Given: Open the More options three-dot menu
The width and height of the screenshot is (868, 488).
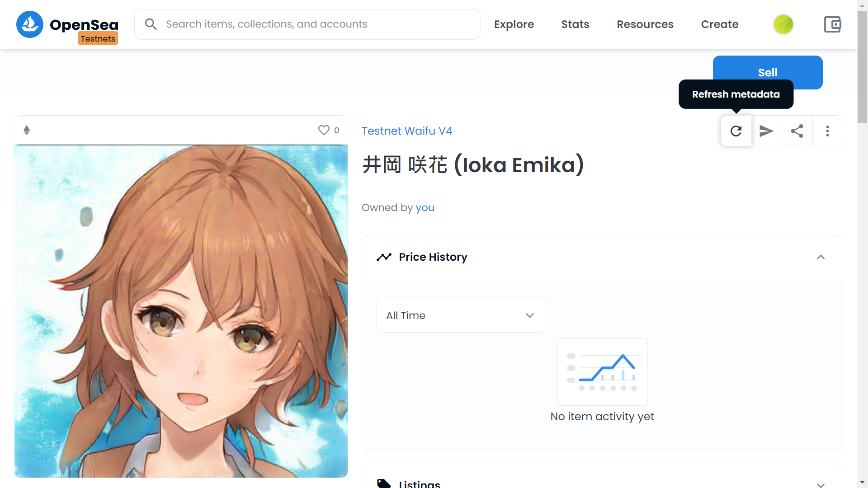Looking at the screenshot, I should (827, 131).
